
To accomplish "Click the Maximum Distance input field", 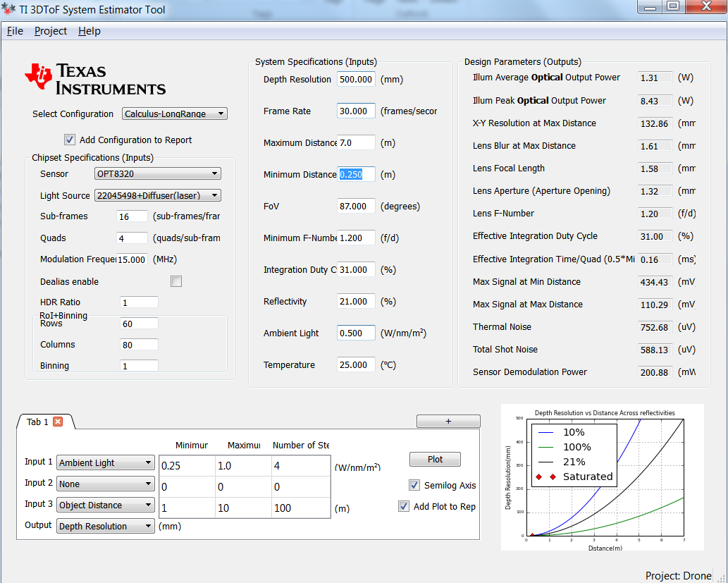I will pos(356,142).
